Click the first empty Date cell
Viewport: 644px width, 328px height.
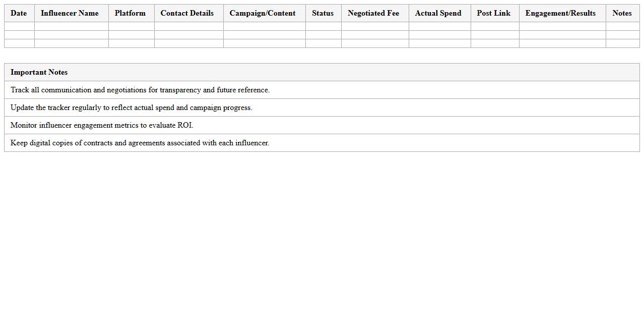pyautogui.click(x=19, y=27)
